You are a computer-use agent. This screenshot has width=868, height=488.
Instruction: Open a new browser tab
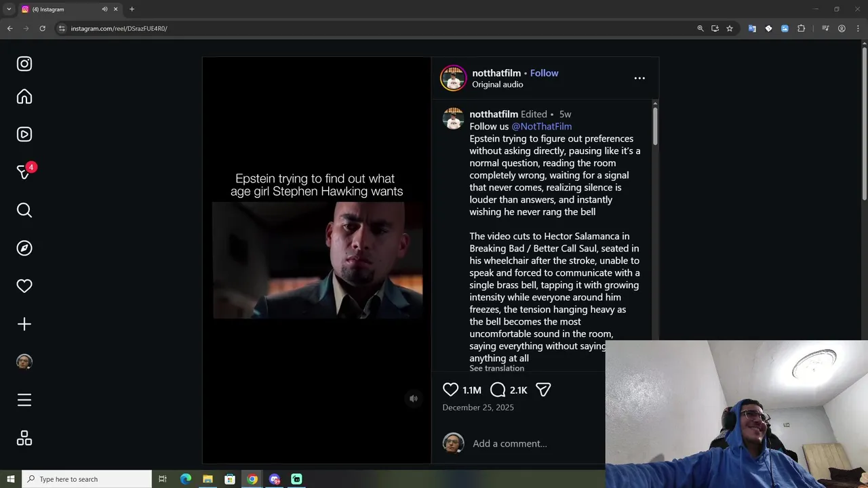pyautogui.click(x=132, y=9)
